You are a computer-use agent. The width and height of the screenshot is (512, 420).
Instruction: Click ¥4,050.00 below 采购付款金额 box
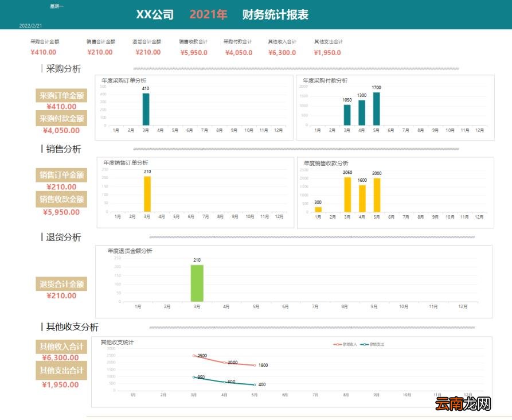[x=61, y=130]
